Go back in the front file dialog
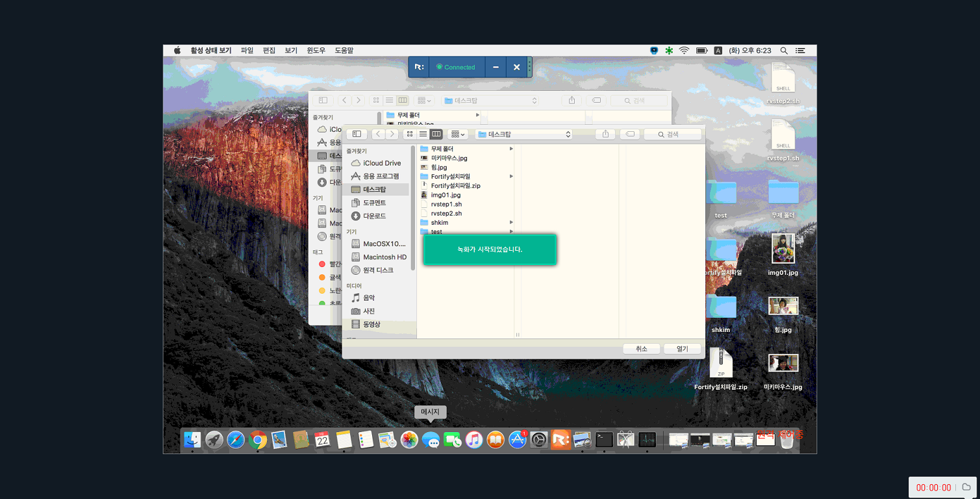 point(378,134)
